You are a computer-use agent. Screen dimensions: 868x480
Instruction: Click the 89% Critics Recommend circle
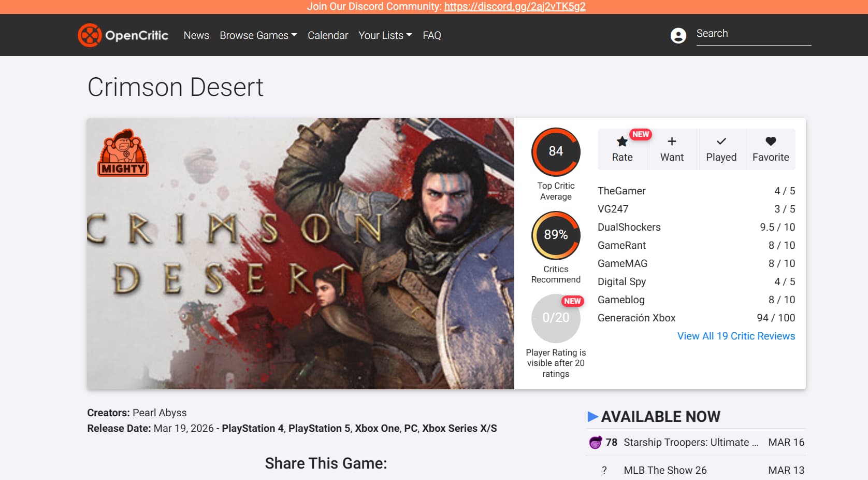[x=556, y=235]
